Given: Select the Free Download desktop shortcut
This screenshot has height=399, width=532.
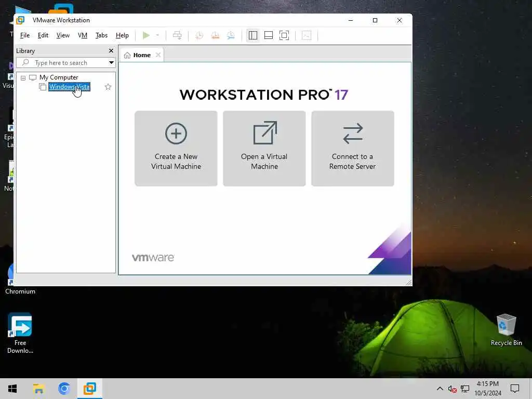Looking at the screenshot, I should click(20, 333).
